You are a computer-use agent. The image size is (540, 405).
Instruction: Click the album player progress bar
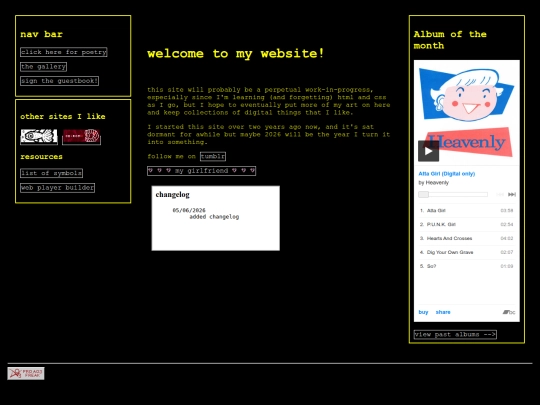click(453, 195)
